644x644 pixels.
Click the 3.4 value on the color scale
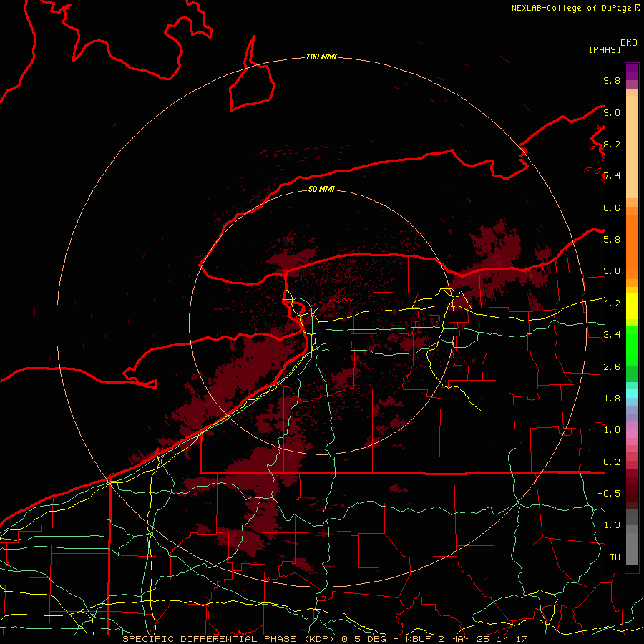tap(612, 335)
